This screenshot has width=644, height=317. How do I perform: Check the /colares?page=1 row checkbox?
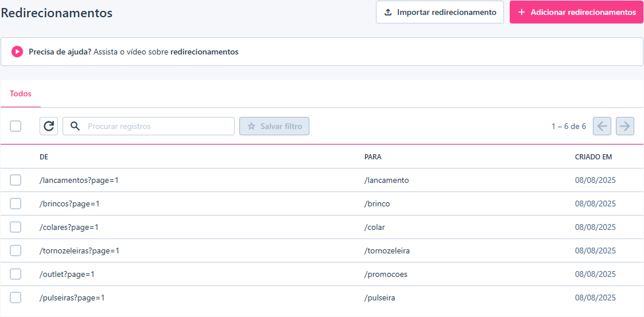coord(15,227)
